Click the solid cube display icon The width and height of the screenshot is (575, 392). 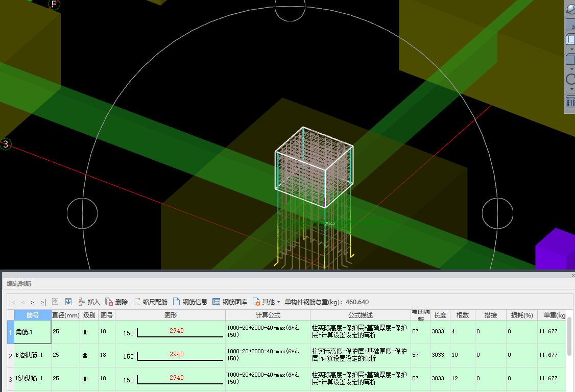click(570, 59)
